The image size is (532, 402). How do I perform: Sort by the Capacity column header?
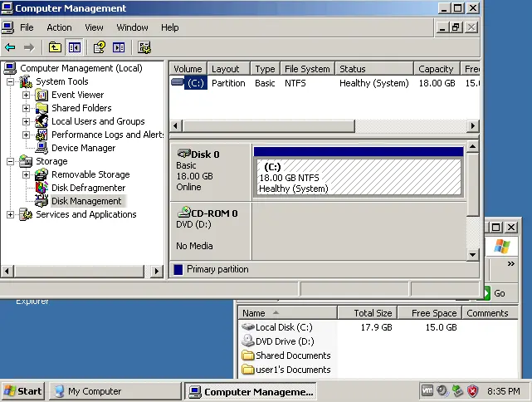(x=437, y=69)
